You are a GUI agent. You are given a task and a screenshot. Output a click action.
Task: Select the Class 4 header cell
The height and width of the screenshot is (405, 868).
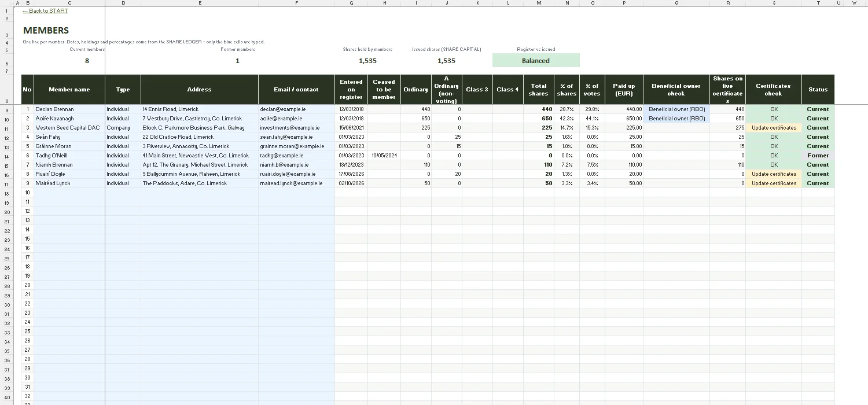508,90
